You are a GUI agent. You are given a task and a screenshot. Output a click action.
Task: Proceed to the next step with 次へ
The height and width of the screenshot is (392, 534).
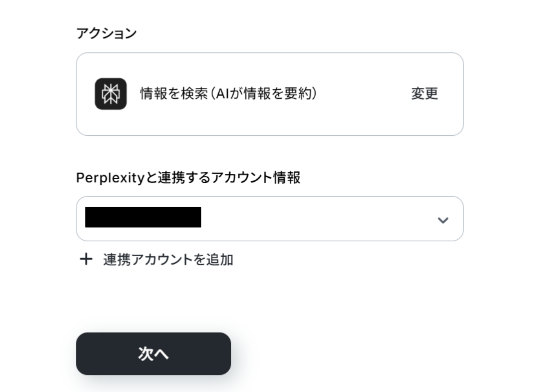pyautogui.click(x=153, y=354)
